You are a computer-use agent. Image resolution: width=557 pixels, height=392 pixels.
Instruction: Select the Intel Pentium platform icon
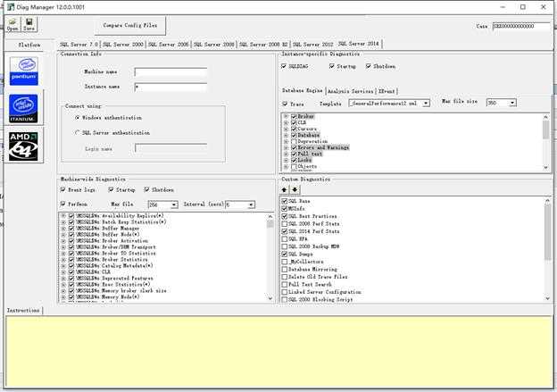[x=24, y=71]
